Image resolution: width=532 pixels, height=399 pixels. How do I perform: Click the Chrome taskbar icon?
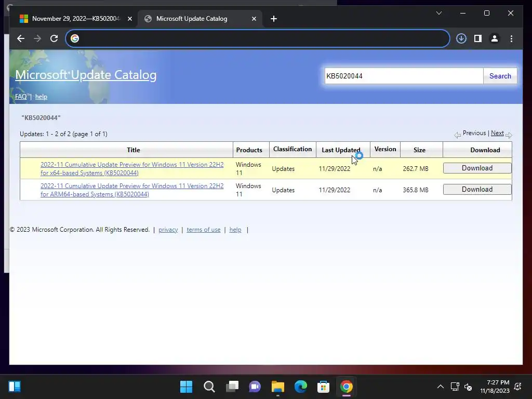(347, 387)
